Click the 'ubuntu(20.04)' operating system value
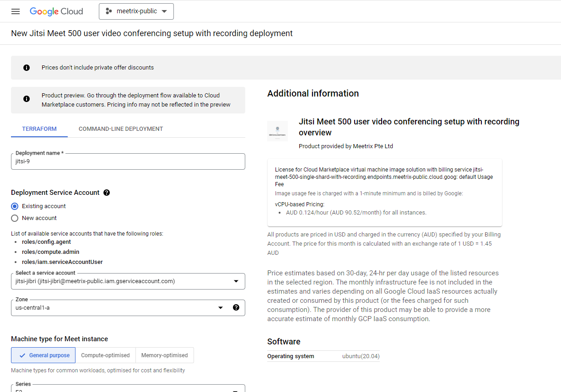Screen dimensions: 561x392 [x=361, y=356]
